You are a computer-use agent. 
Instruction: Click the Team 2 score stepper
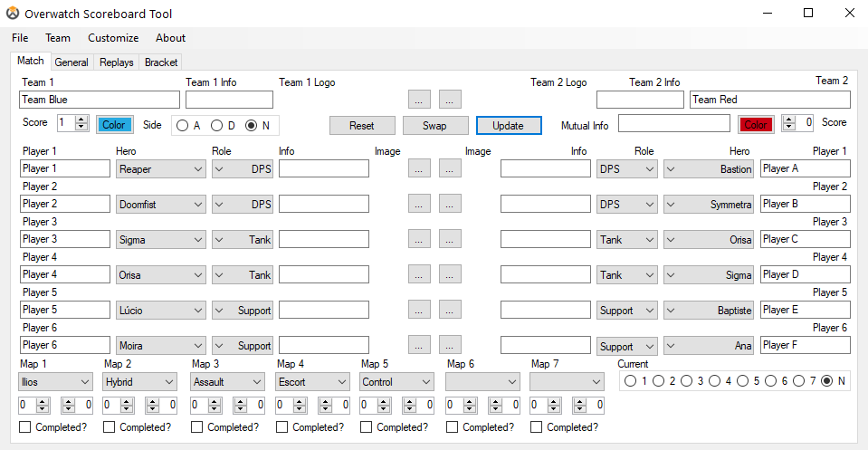coord(789,123)
